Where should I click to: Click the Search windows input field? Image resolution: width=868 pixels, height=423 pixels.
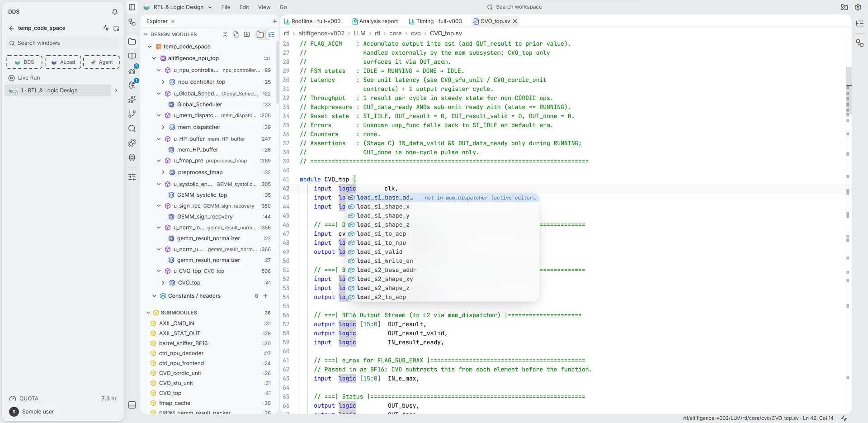click(63, 43)
